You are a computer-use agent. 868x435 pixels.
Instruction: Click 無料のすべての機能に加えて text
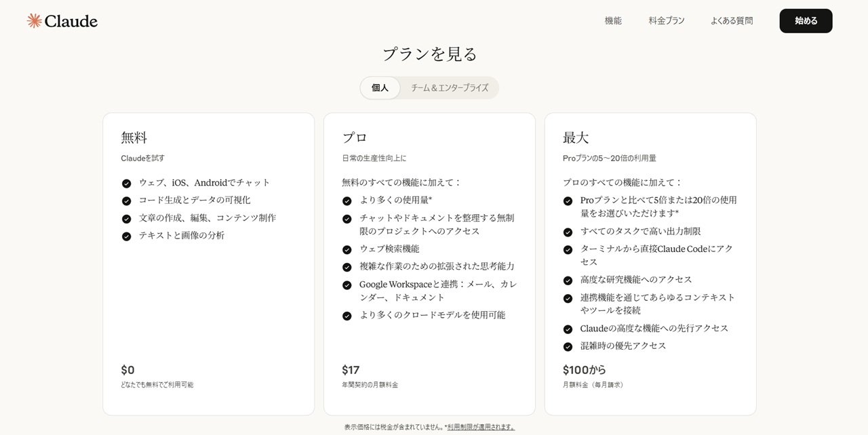pos(401,182)
